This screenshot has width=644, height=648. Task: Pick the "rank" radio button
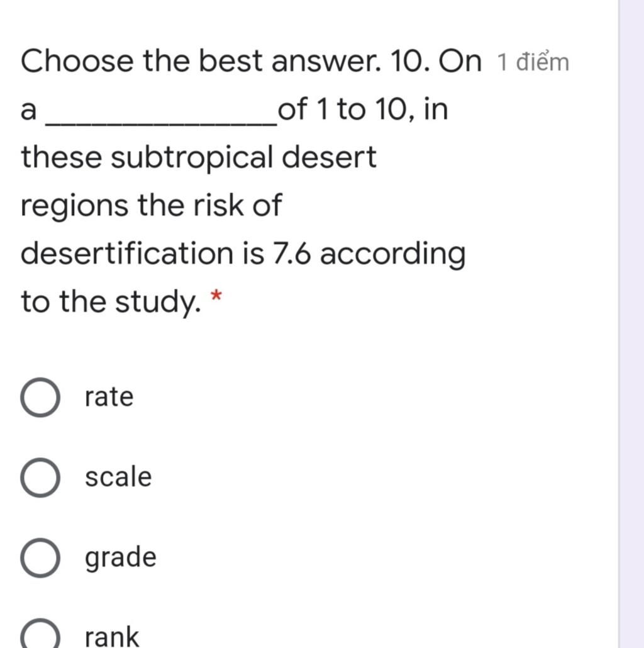(40, 634)
